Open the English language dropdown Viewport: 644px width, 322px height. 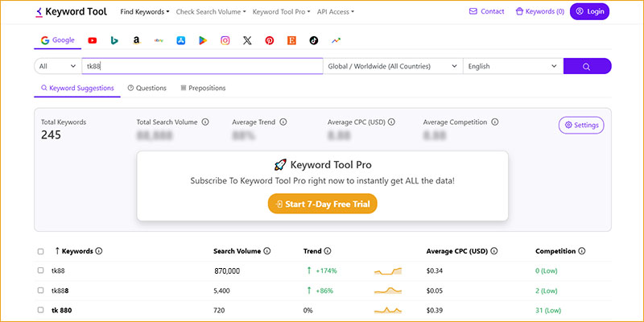(513, 66)
